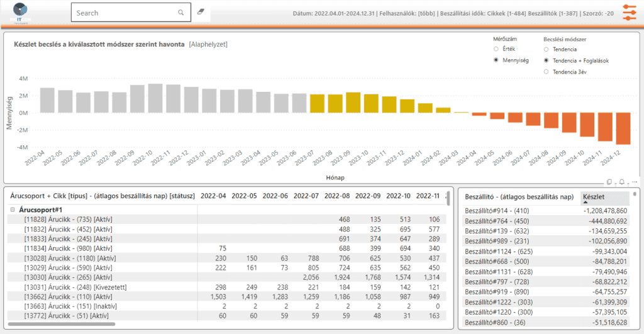Open the more options ellipsis below chart
The image size is (644, 334).
pos(633,182)
